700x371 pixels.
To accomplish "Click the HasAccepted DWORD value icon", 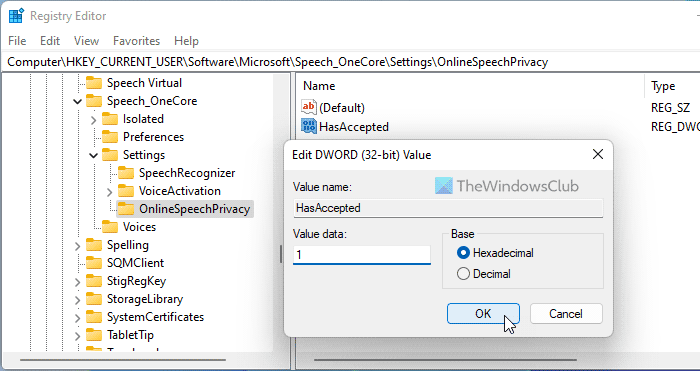I will tap(309, 126).
